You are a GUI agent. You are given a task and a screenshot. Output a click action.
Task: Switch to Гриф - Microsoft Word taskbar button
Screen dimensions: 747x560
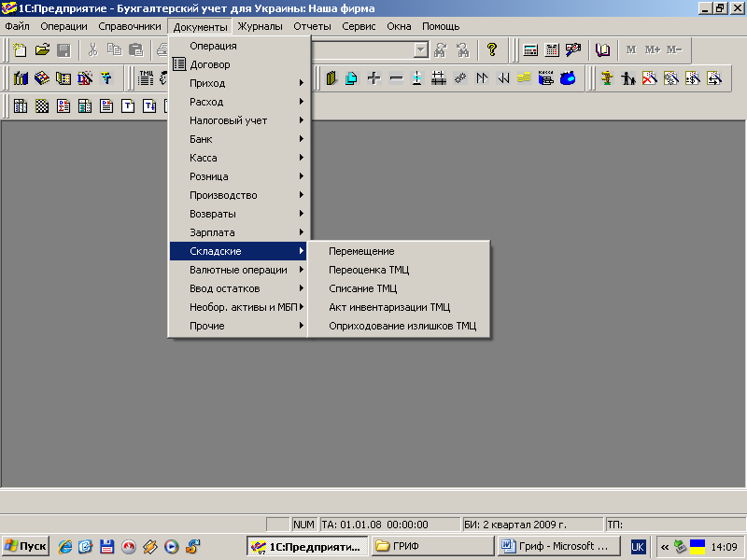(558, 546)
